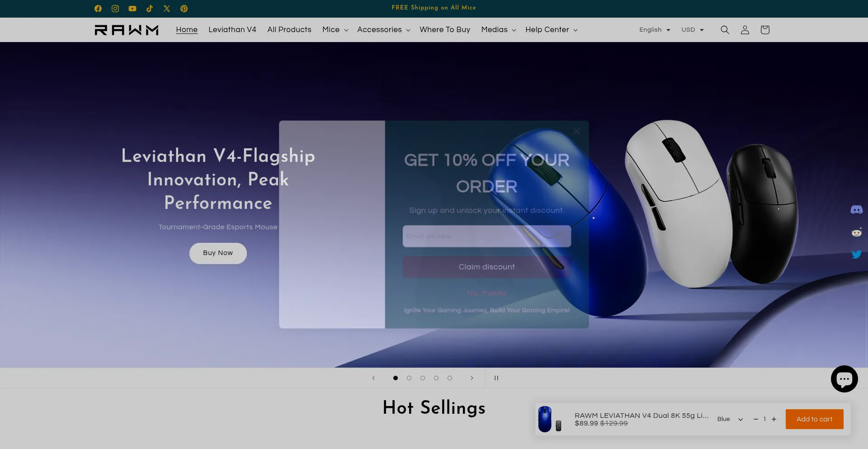Pause the hero slideshow
This screenshot has width=868, height=449.
click(496, 378)
